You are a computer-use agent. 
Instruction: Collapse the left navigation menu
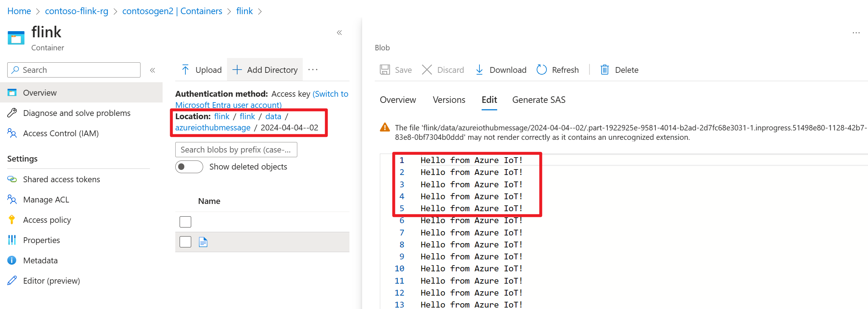(x=152, y=70)
